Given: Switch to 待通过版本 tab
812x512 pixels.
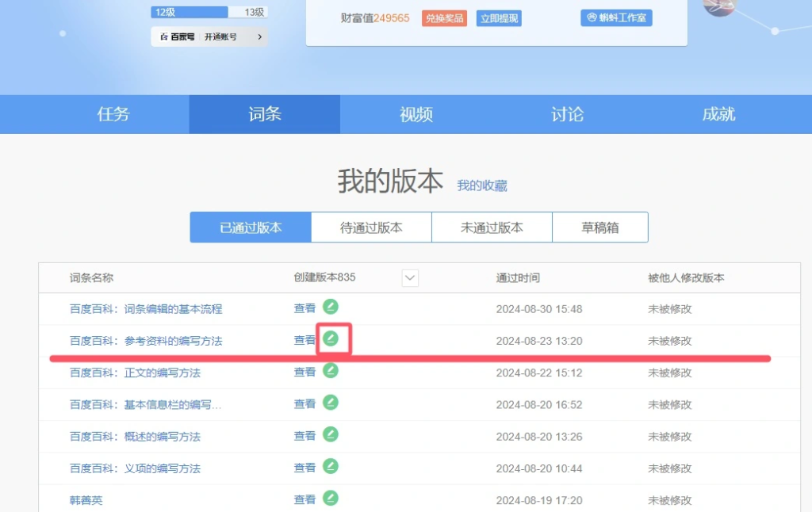Looking at the screenshot, I should pyautogui.click(x=371, y=227).
